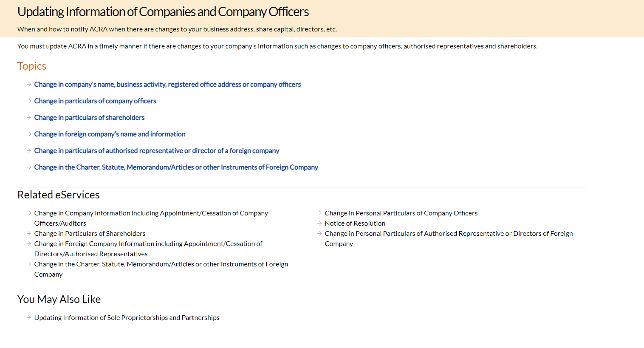Open particulars of authorised representative of foreign company topic
644x348 pixels.
tap(157, 151)
